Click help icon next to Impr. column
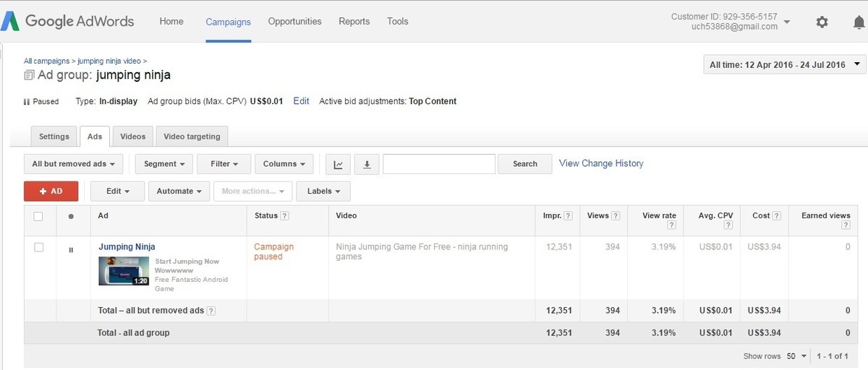Viewport: 868px width, 370px height. [568, 216]
